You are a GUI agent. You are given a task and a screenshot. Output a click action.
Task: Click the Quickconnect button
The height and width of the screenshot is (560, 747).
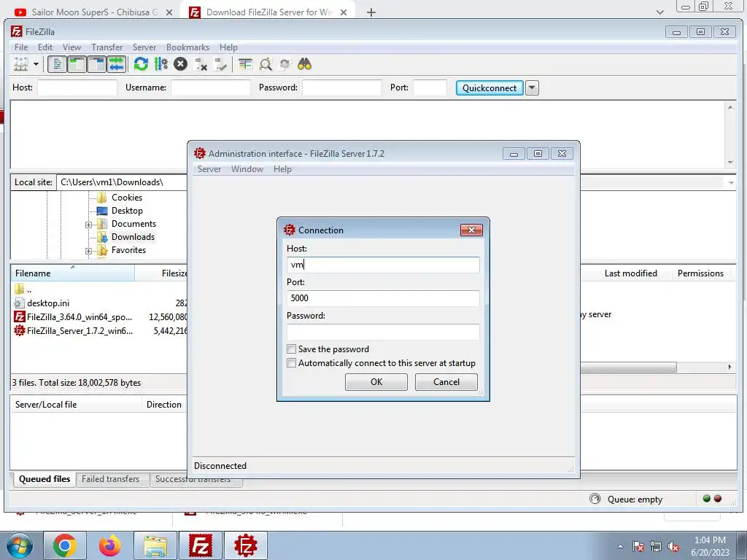489,87
